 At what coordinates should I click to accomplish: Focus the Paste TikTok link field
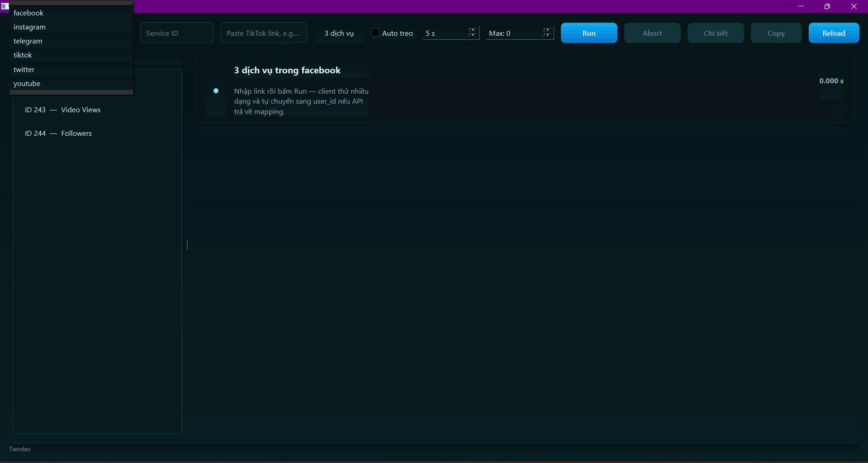point(263,33)
